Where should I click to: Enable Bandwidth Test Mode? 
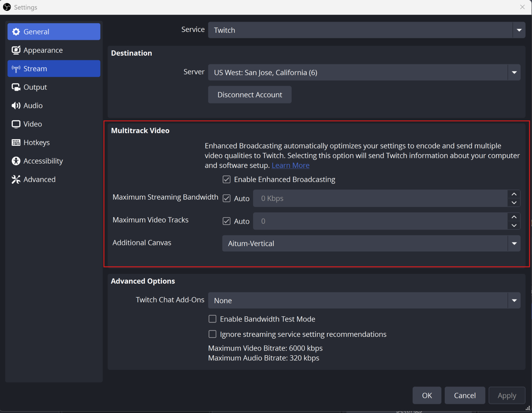point(212,319)
